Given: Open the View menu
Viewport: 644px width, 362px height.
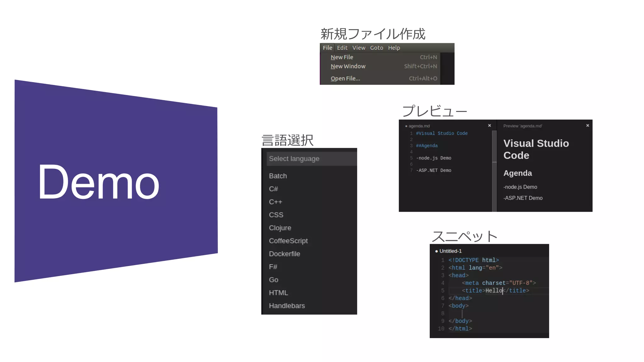Looking at the screenshot, I should (x=358, y=48).
